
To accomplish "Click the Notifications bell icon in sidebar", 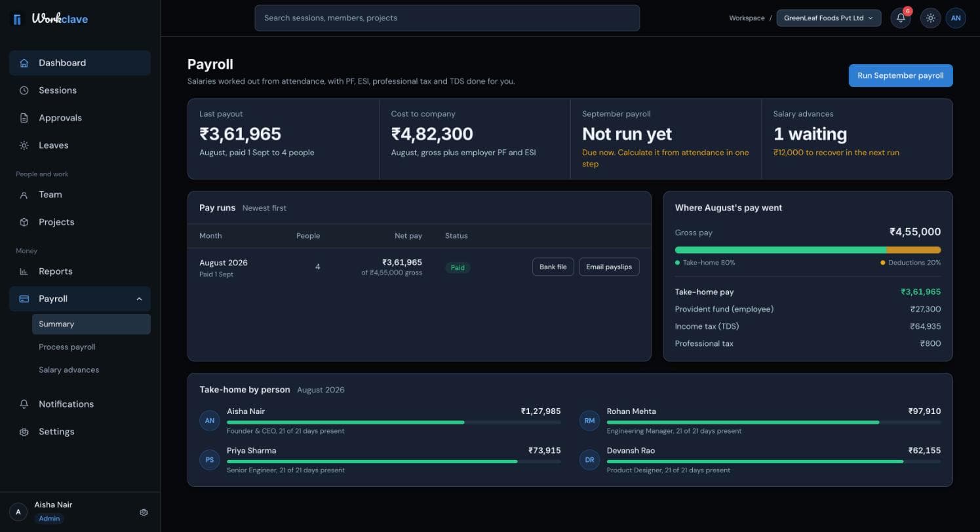I will (24, 404).
